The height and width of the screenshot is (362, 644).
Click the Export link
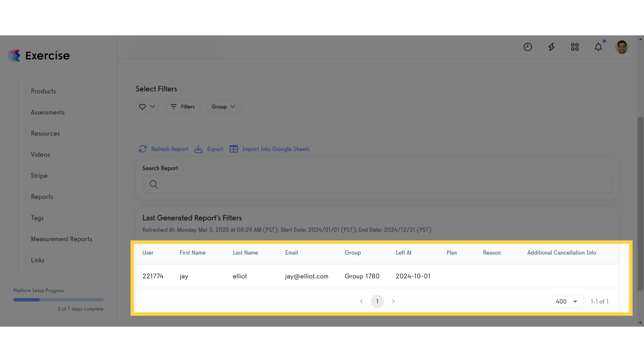215,149
